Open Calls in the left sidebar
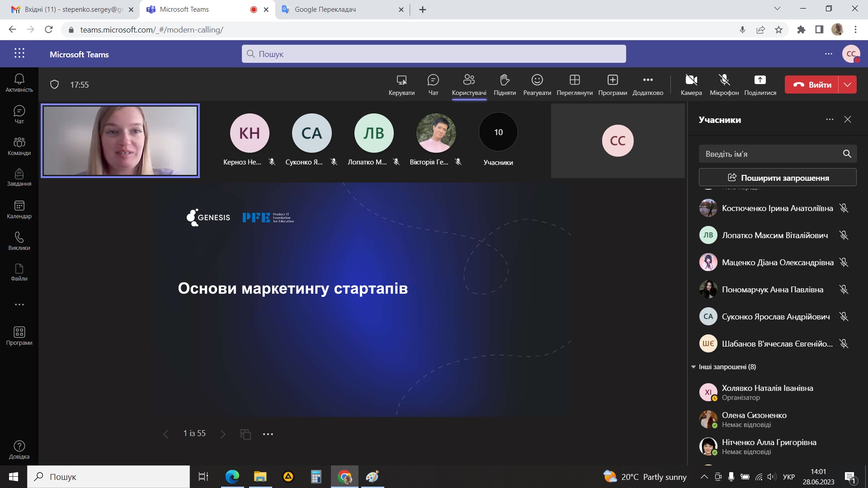The width and height of the screenshot is (868, 488). (x=19, y=241)
